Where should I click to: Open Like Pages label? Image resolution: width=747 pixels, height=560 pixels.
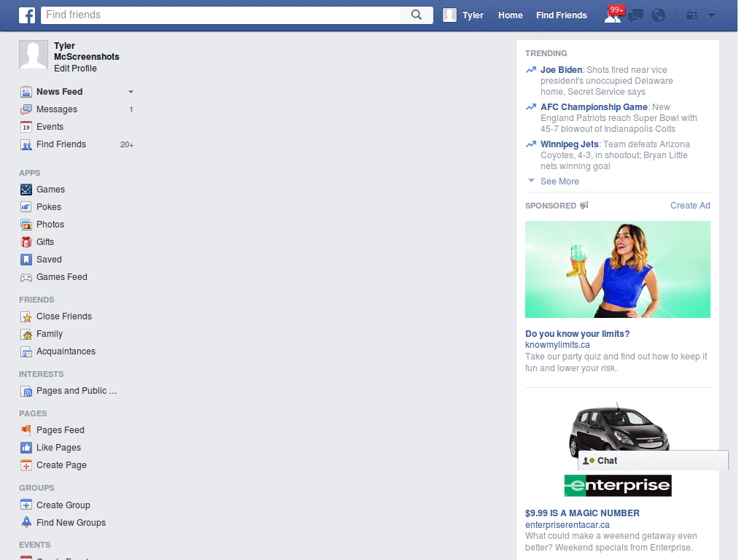[58, 448]
